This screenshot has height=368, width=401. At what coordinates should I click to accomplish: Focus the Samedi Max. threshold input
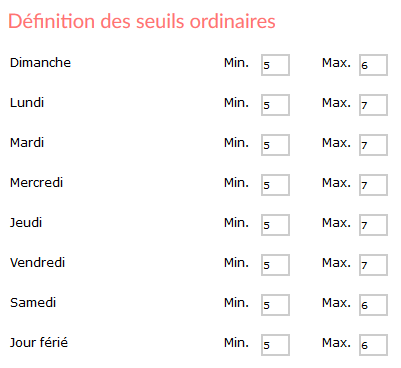click(x=373, y=305)
